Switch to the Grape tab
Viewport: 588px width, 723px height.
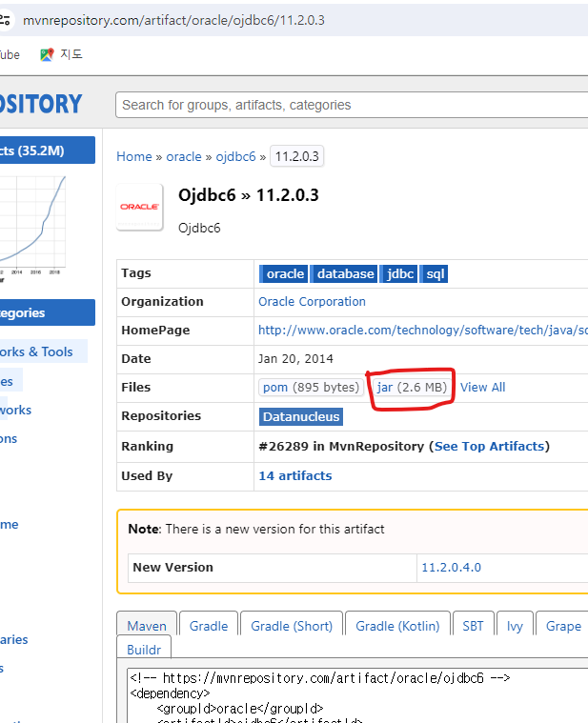[563, 626]
